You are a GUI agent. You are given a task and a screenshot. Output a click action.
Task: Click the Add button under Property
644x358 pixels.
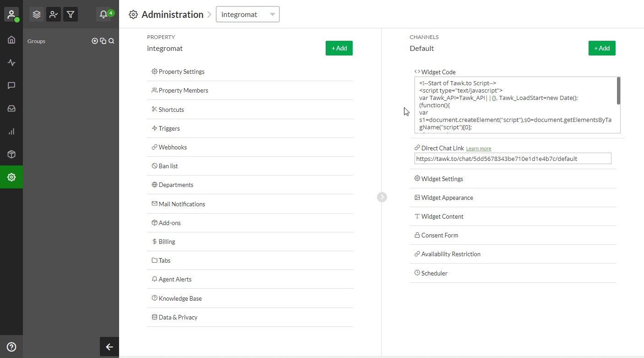[339, 48]
